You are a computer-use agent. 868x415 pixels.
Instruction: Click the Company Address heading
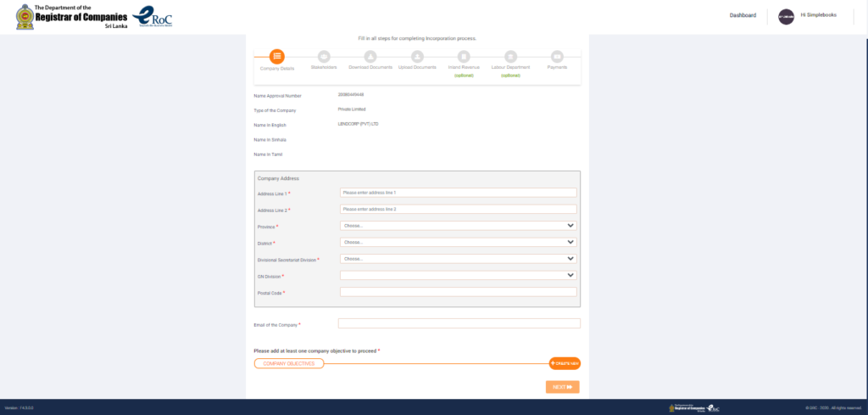click(278, 178)
